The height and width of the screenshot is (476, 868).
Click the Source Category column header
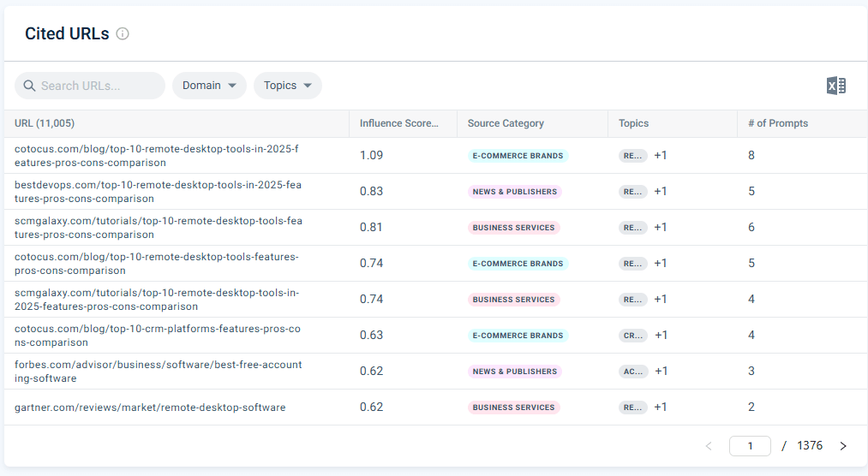[506, 123]
